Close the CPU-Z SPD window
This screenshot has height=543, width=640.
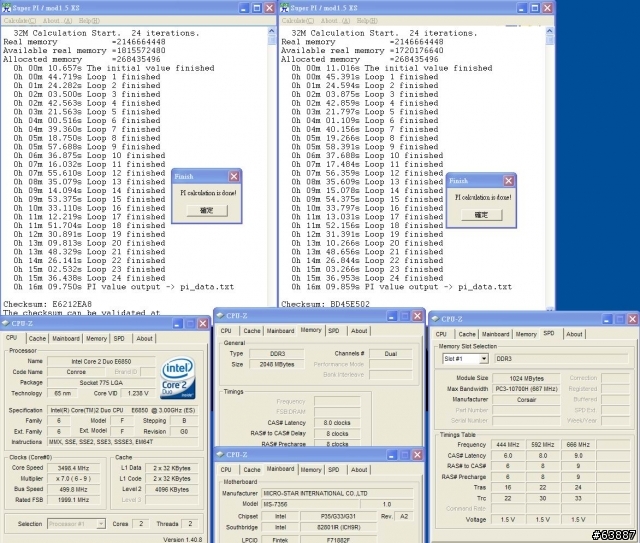click(x=633, y=319)
